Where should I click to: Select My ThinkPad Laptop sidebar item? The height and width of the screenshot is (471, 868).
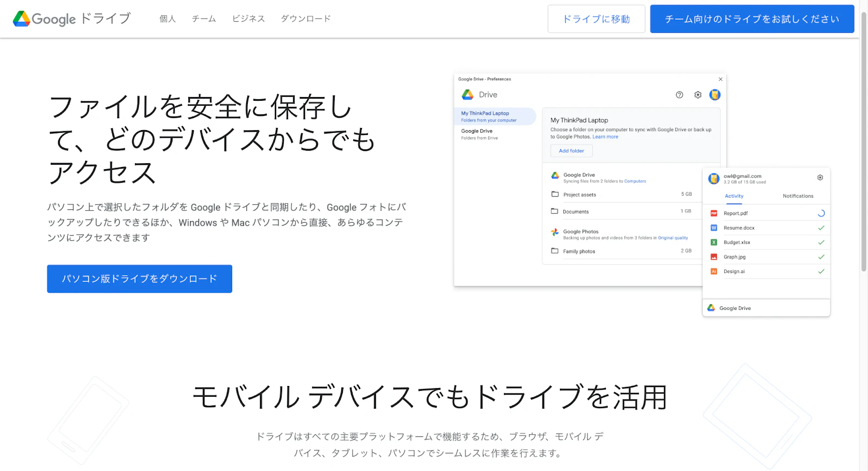tap(495, 117)
